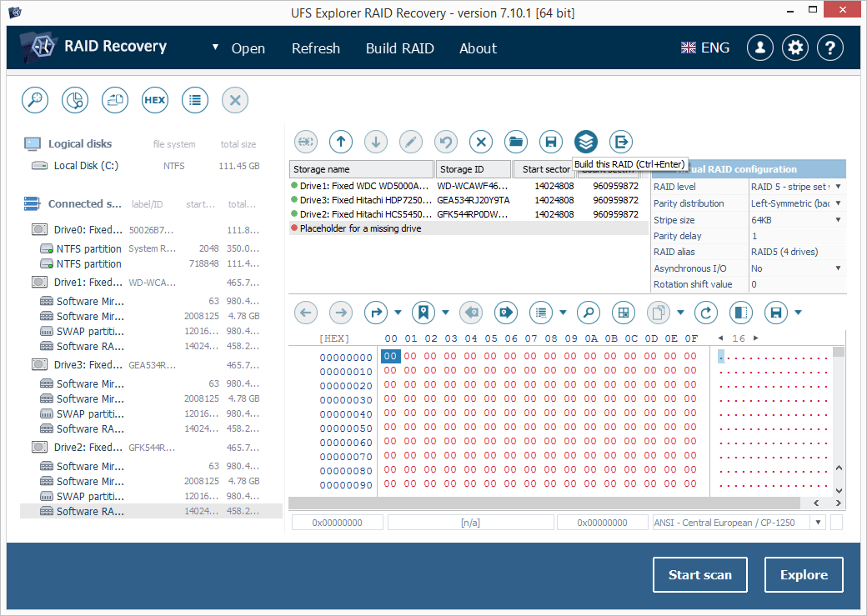This screenshot has height=616, width=867.
Task: Open encoding ANSI Central European dropdown
Action: [818, 523]
